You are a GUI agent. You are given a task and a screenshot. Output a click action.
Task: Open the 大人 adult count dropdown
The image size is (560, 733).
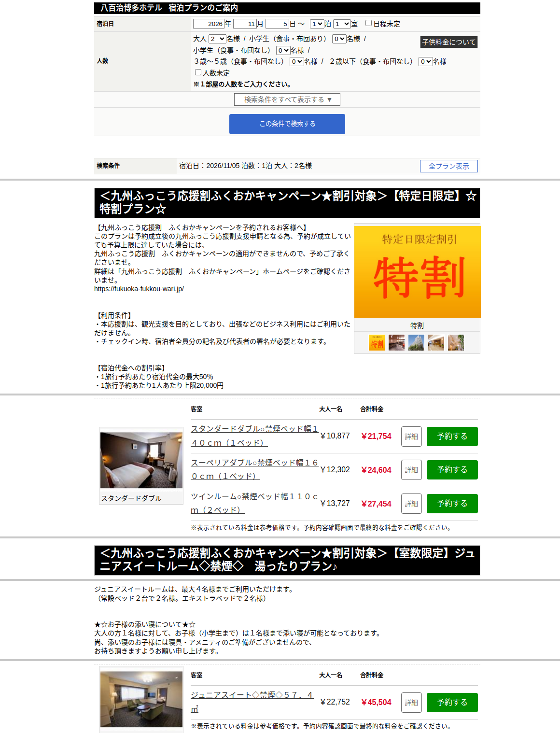[x=217, y=39]
